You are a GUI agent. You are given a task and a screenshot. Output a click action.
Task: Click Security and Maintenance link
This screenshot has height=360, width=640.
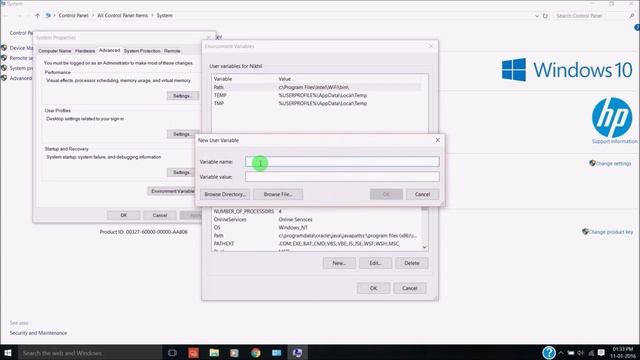point(38,333)
